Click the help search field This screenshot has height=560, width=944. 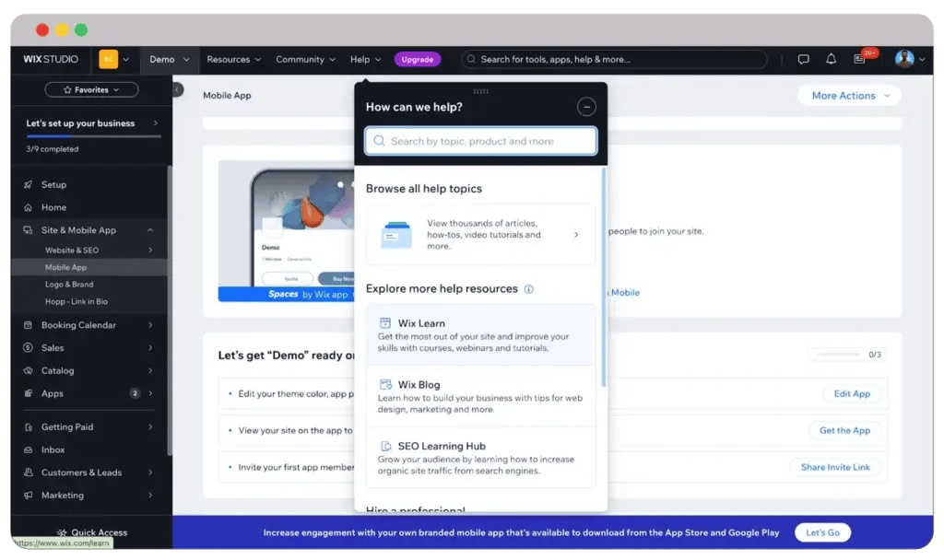[x=481, y=141]
